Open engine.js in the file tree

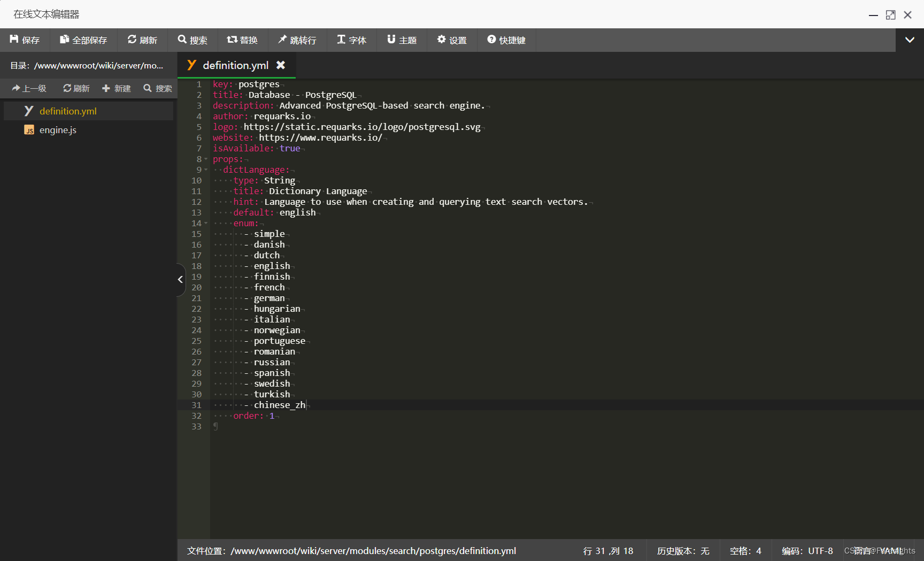coord(89,130)
